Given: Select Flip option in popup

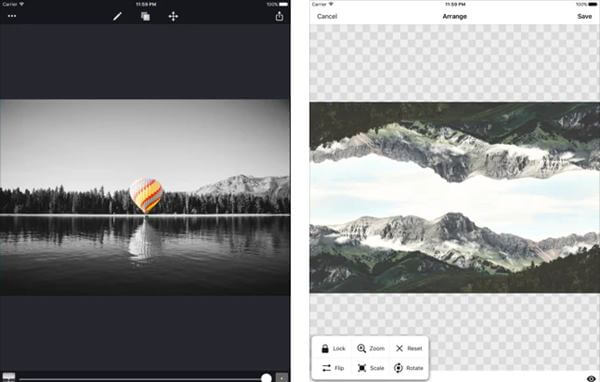Looking at the screenshot, I should pos(333,368).
